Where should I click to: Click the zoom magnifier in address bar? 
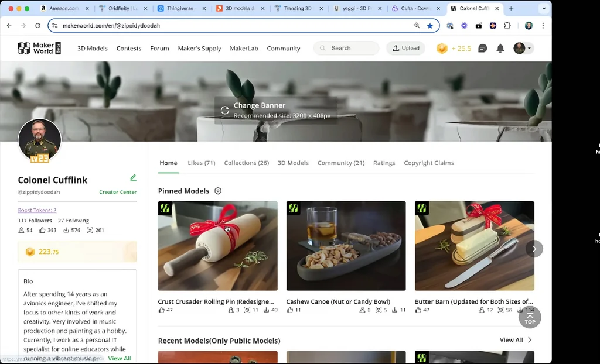[x=417, y=26]
